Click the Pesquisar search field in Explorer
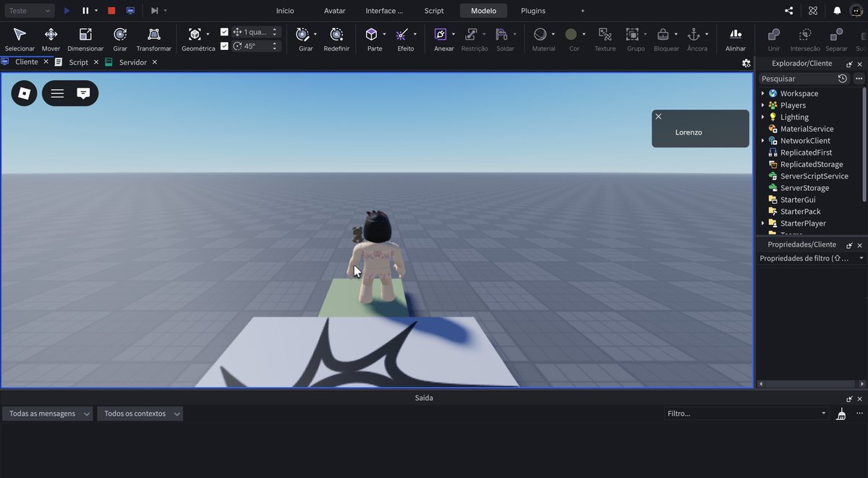 796,78
